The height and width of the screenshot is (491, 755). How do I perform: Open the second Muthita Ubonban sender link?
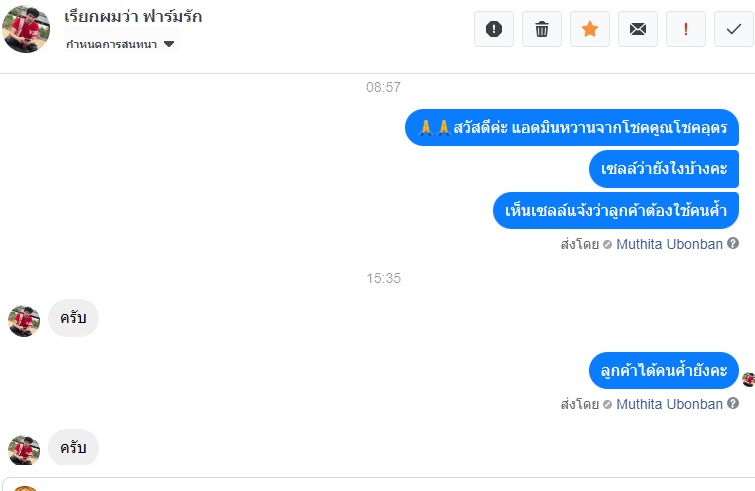pyautogui.click(x=669, y=404)
